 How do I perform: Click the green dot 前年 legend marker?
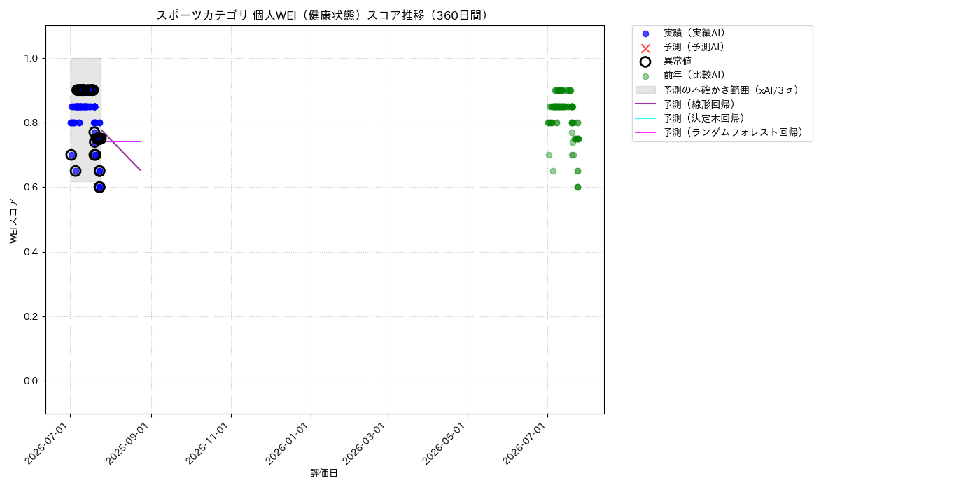tap(645, 76)
